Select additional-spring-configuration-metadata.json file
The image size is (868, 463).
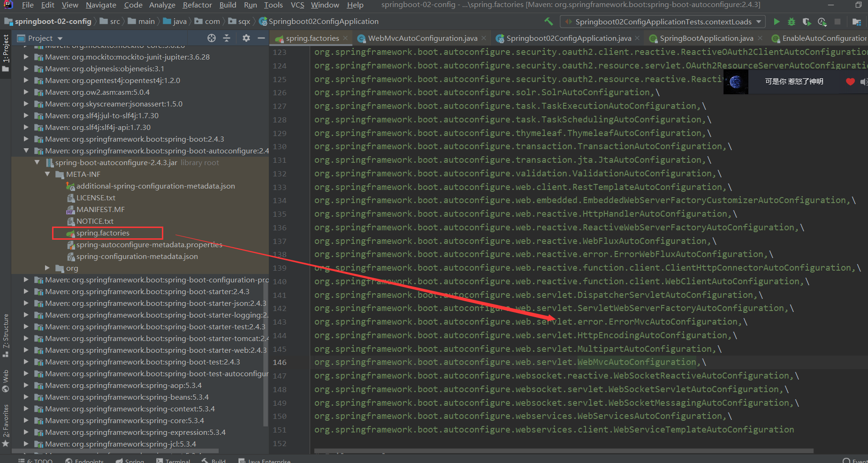click(x=156, y=186)
